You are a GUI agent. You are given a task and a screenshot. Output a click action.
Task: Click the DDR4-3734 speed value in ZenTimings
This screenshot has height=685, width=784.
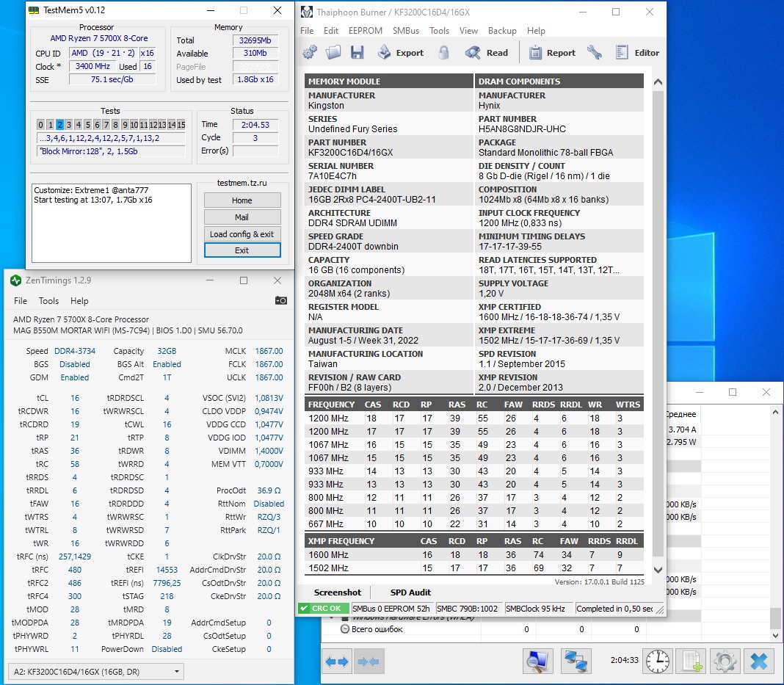(x=74, y=351)
